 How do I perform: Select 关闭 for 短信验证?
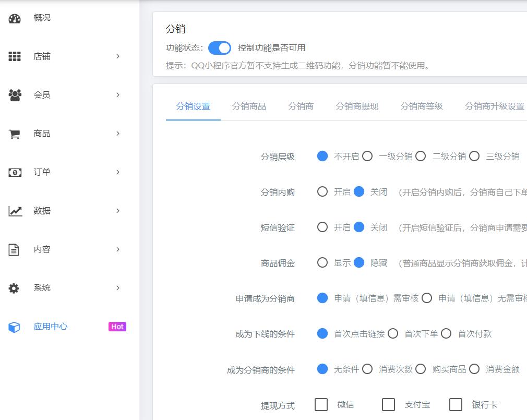click(x=359, y=227)
